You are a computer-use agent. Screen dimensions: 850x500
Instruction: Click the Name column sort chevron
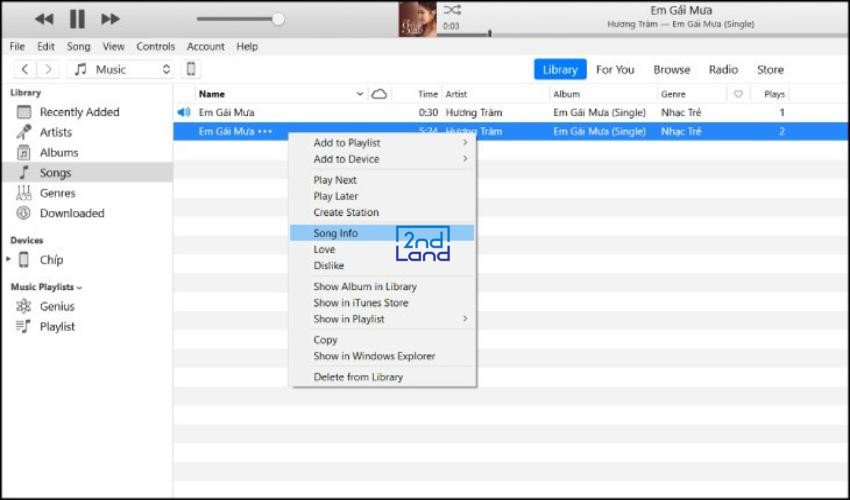coord(359,94)
